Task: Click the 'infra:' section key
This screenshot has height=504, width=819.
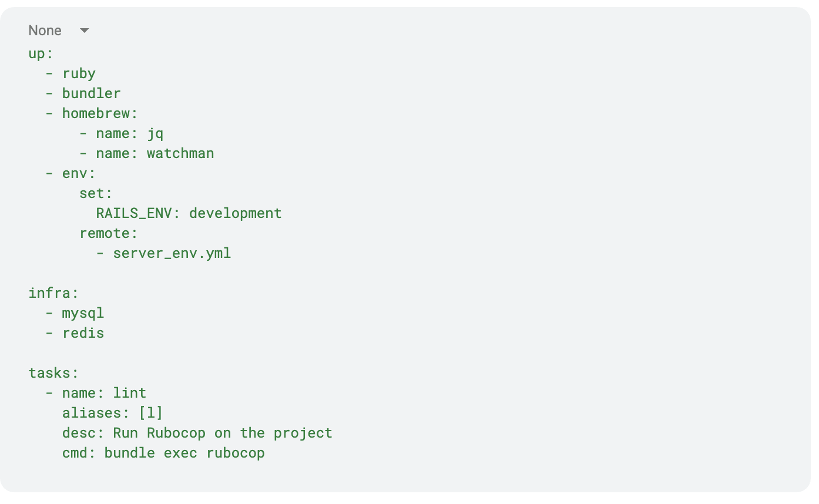Action: pyautogui.click(x=53, y=293)
